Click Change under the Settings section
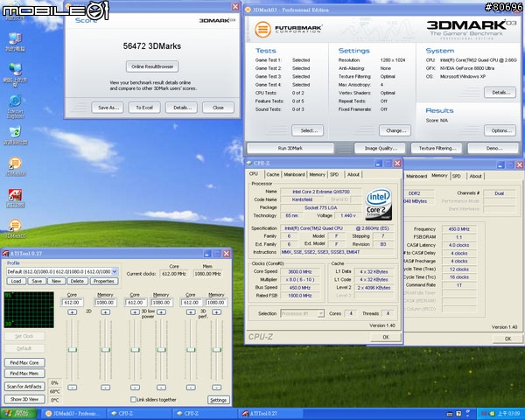Screen dimensions: 525x420 point(395,130)
